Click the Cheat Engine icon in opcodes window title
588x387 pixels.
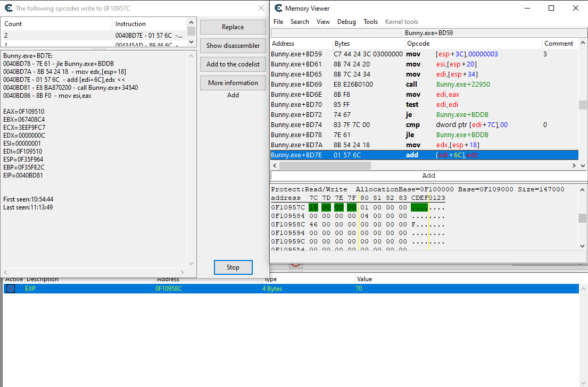tap(7, 8)
